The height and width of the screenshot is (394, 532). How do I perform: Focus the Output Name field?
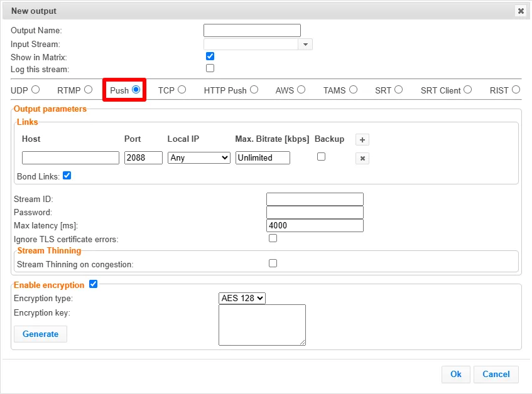[252, 31]
